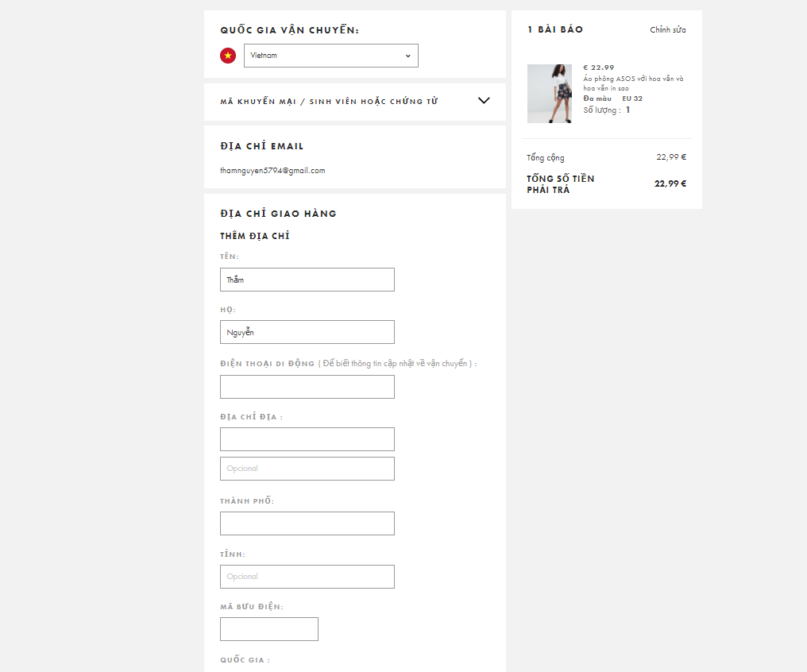Click the Mã khuyến mại section label
This screenshot has width=807, height=672.
pos(329,102)
